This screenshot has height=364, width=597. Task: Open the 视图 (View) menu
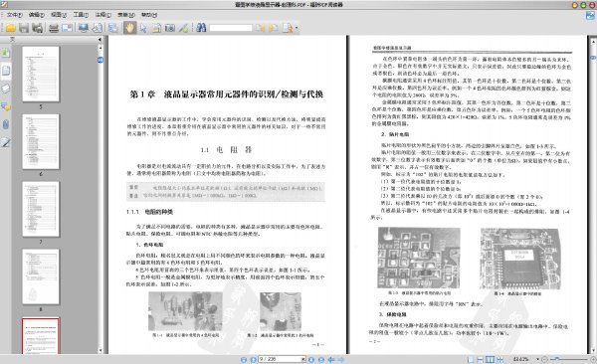pyautogui.click(x=59, y=15)
